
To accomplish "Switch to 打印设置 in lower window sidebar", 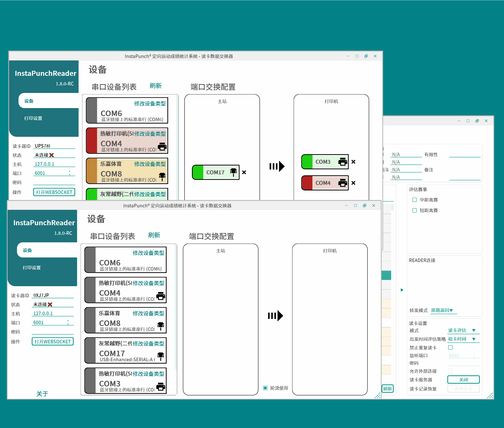I will [x=32, y=268].
